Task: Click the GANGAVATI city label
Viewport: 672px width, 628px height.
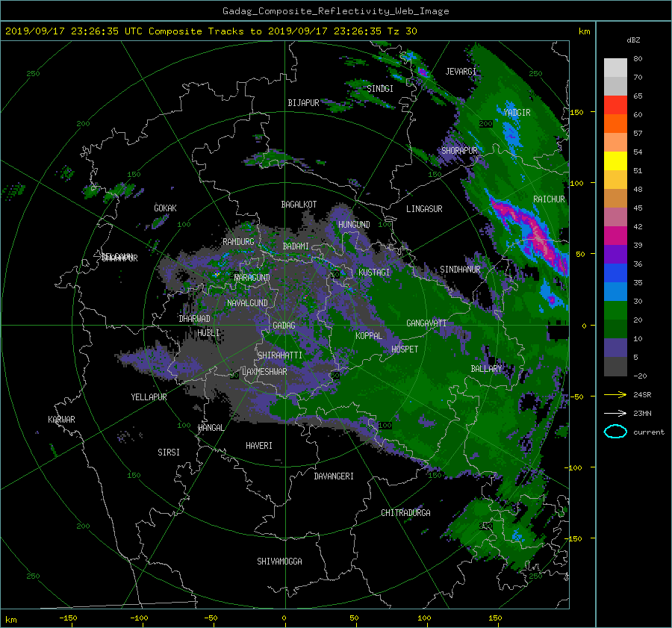Action: tap(426, 323)
